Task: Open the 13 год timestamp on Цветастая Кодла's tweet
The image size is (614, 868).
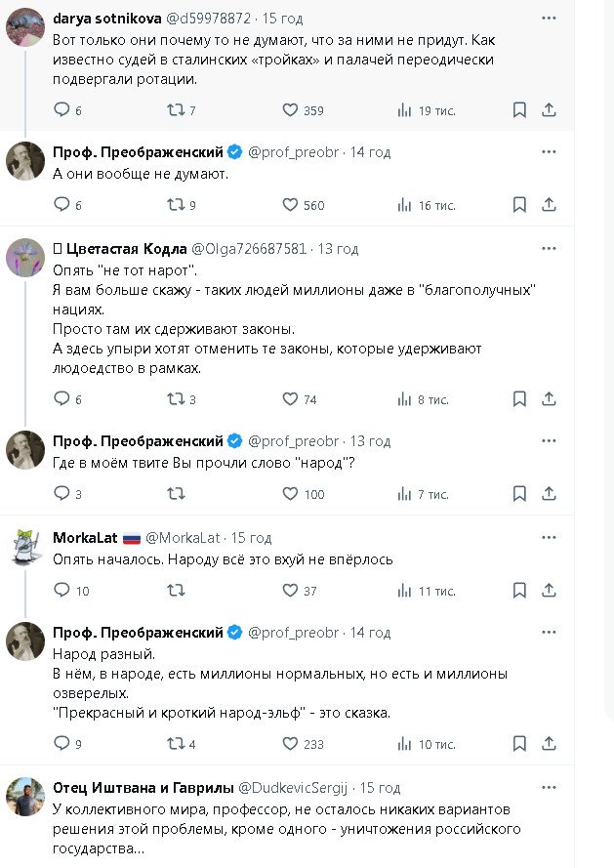Action: coord(338,249)
